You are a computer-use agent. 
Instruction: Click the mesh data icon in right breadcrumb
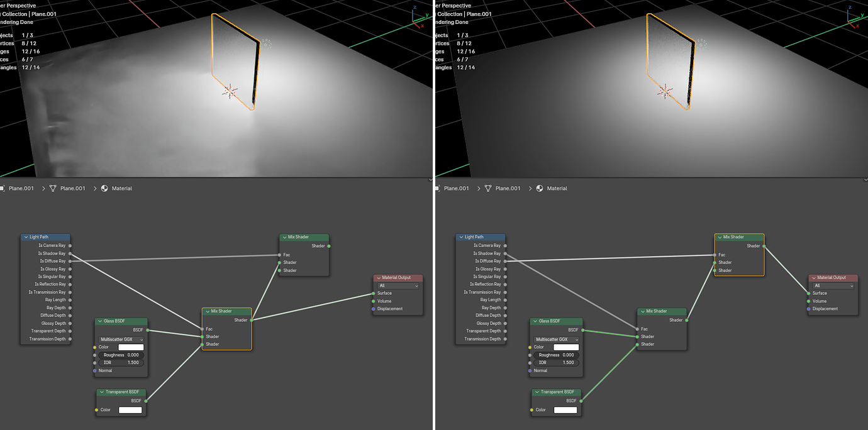(x=488, y=188)
